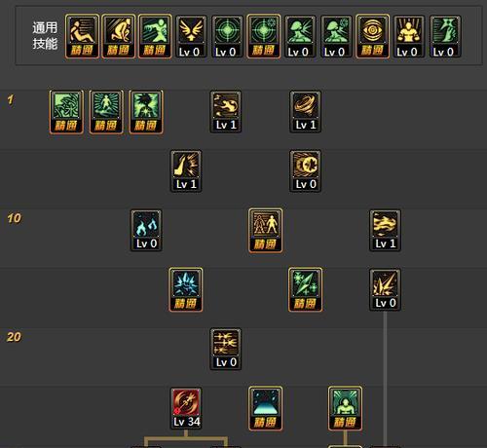
Task: Select the mastered green crosshair skill
Action: point(264,36)
